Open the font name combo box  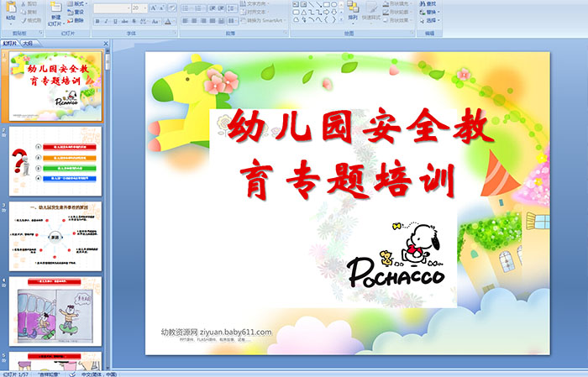pyautogui.click(x=112, y=8)
